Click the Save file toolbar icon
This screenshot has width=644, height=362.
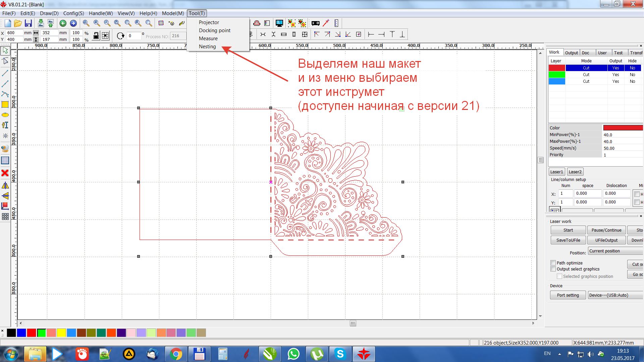pos(28,23)
